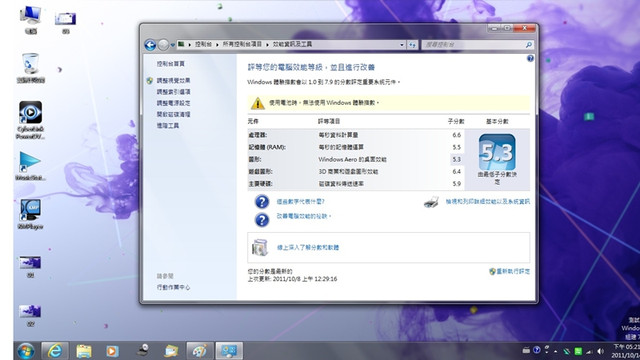This screenshot has width=640, height=360.
Task: Click the taskbar clock showing 下午 05:21
Action: [625, 351]
